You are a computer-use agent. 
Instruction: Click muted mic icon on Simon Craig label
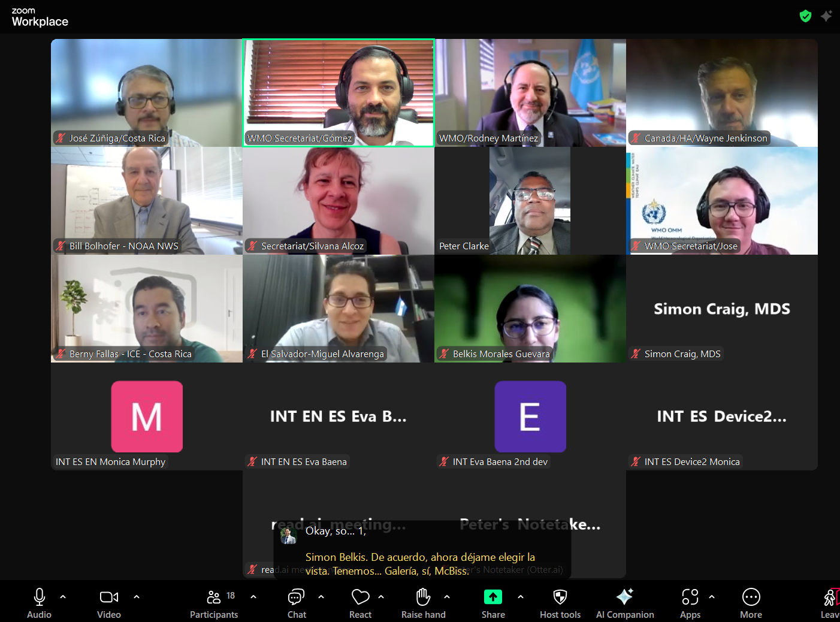(636, 354)
